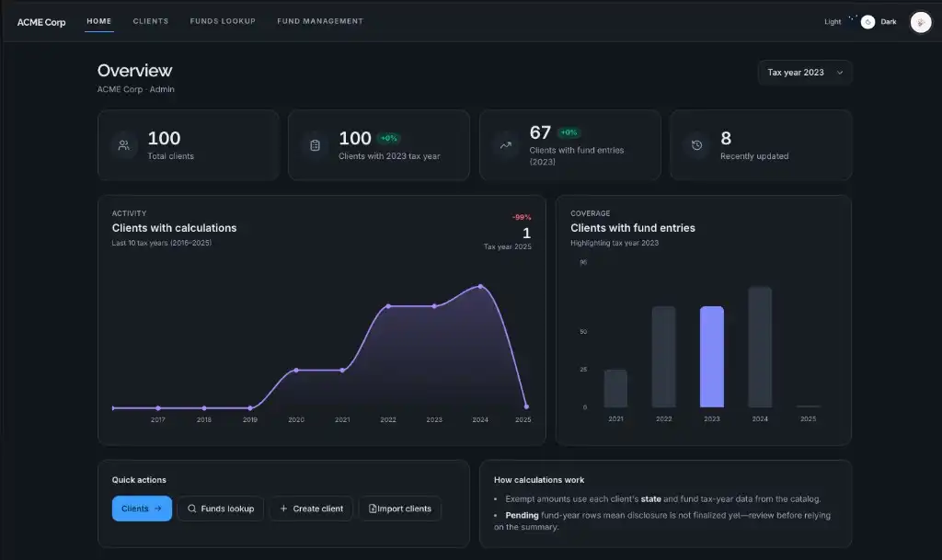Click the 2018 data point on the activity line chart
This screenshot has height=560, width=942.
pyautogui.click(x=204, y=408)
